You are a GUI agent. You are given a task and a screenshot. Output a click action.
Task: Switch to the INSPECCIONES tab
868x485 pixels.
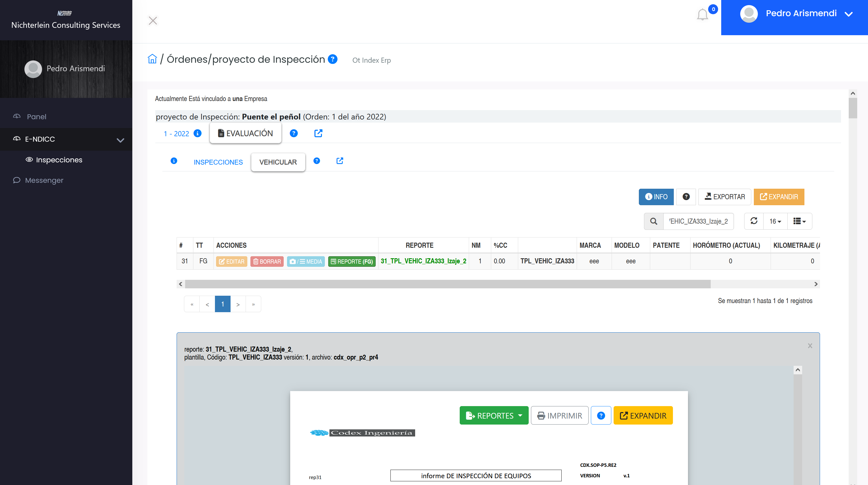pos(218,162)
